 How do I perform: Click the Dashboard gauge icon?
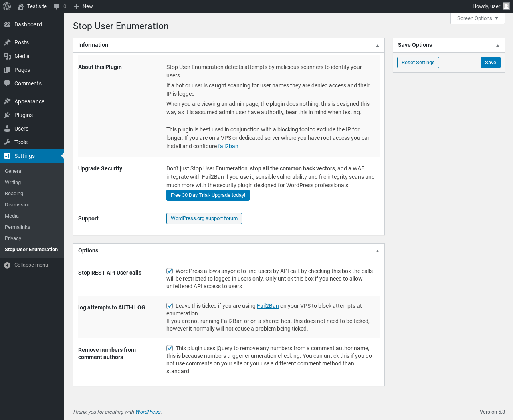(x=7, y=24)
